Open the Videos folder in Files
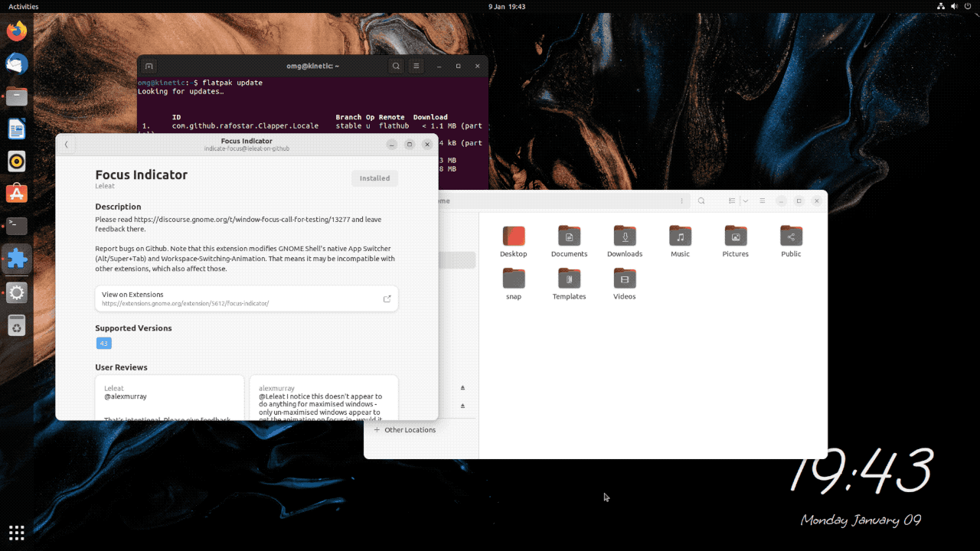 (x=625, y=284)
